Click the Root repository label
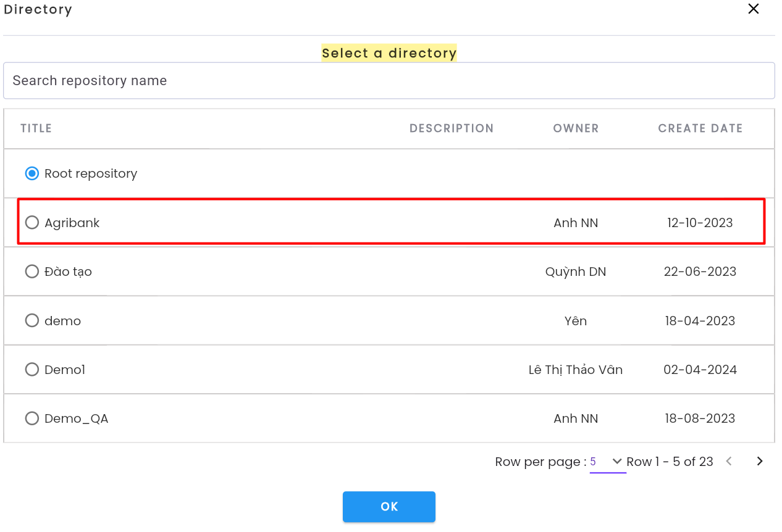Image resolution: width=782 pixels, height=532 pixels. [91, 173]
